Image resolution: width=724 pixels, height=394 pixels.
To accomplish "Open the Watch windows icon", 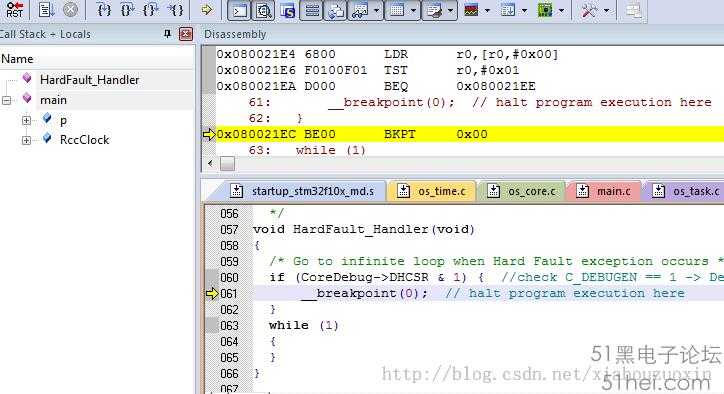I will coord(361,10).
